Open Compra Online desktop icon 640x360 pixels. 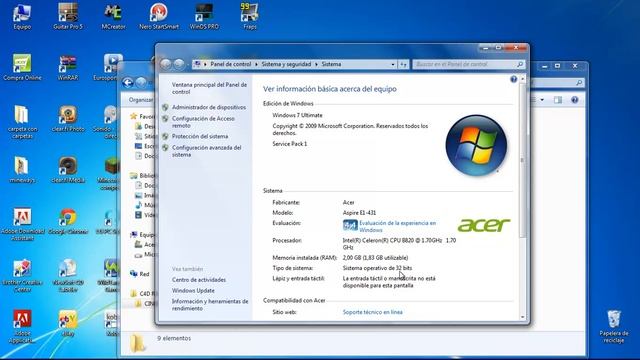pyautogui.click(x=22, y=68)
